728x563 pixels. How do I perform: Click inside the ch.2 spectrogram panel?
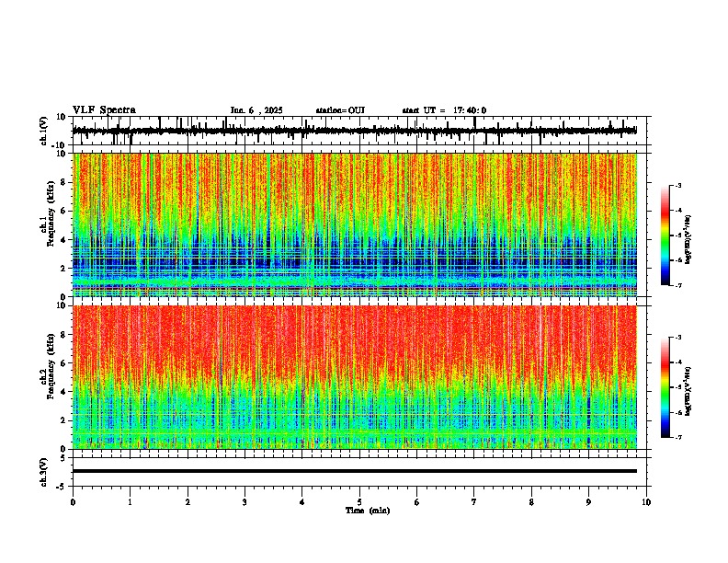[x=355, y=377]
